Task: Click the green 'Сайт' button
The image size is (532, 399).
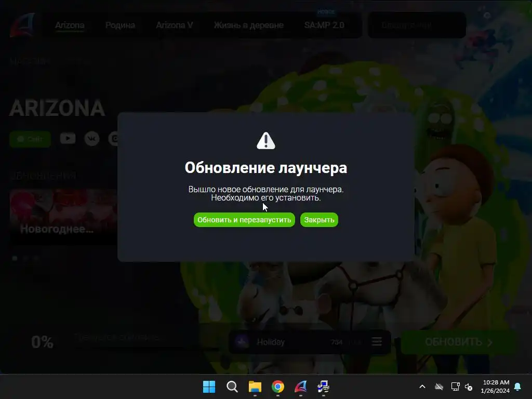Action: point(30,139)
